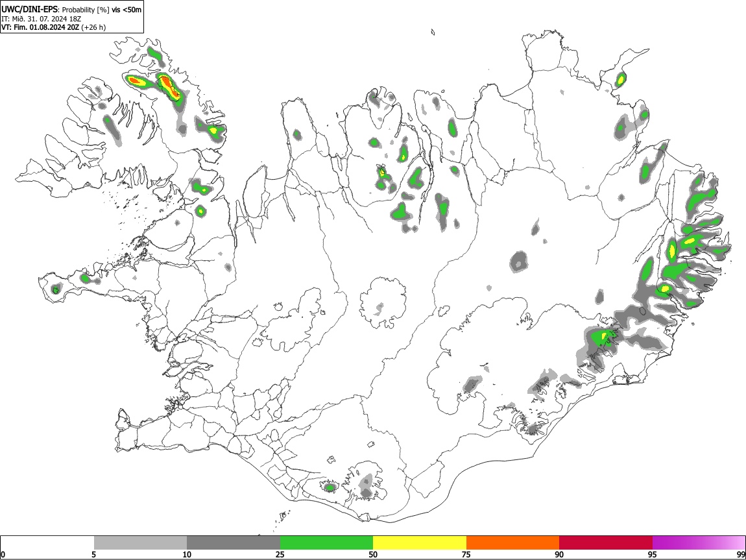
Task: Click the '(+26 h)' forecast offset text
Action: tap(93, 28)
